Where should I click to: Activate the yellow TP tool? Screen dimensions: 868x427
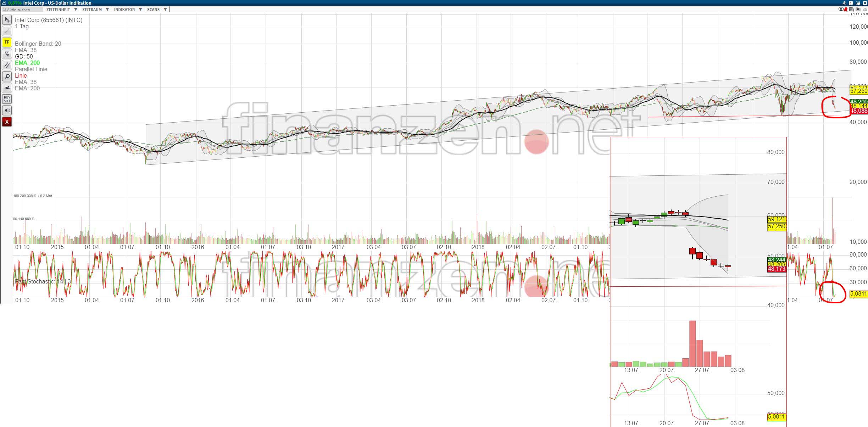7,42
